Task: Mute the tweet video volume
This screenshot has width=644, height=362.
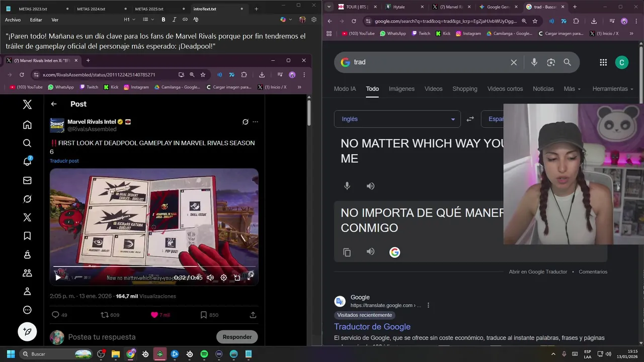Action: point(210,278)
